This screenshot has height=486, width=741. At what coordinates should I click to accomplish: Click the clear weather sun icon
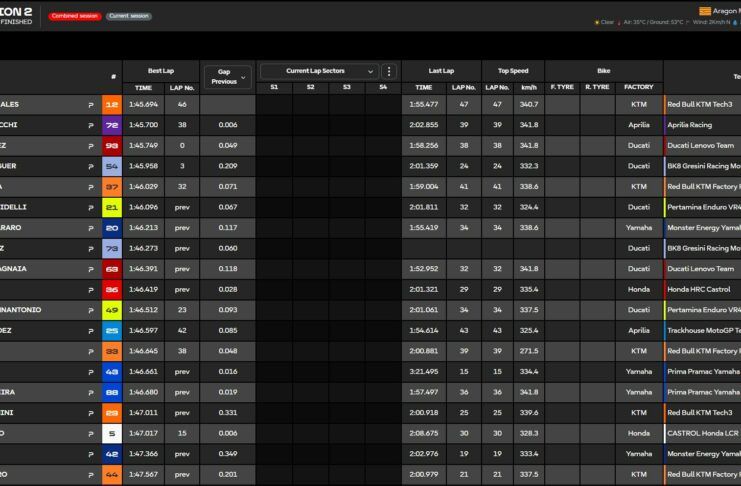click(597, 22)
